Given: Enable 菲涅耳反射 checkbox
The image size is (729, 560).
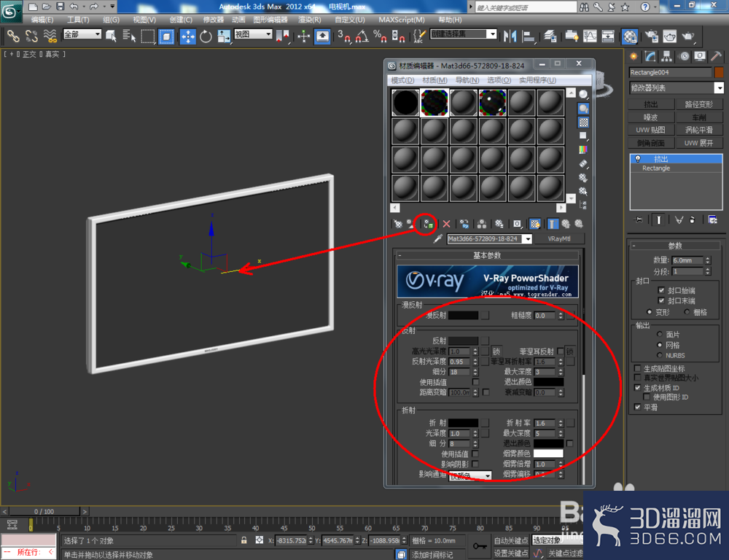Looking at the screenshot, I should tap(560, 351).
